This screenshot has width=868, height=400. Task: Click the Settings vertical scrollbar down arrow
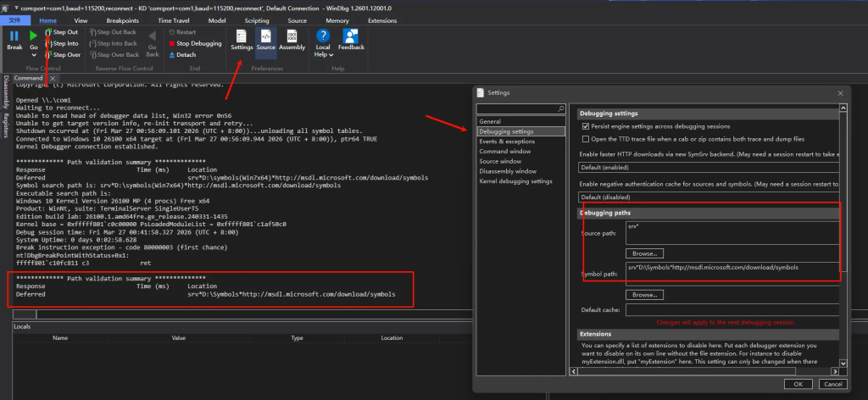pos(843,363)
